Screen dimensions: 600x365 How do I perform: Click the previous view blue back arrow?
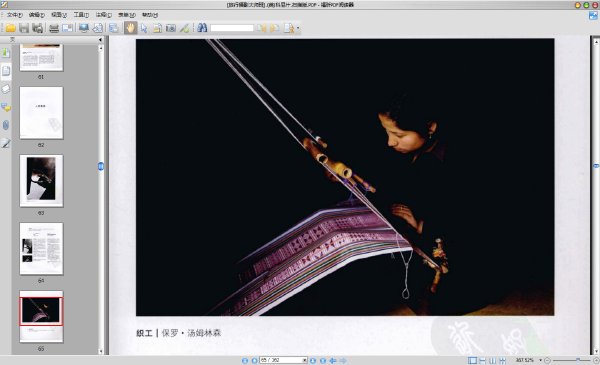click(333, 360)
